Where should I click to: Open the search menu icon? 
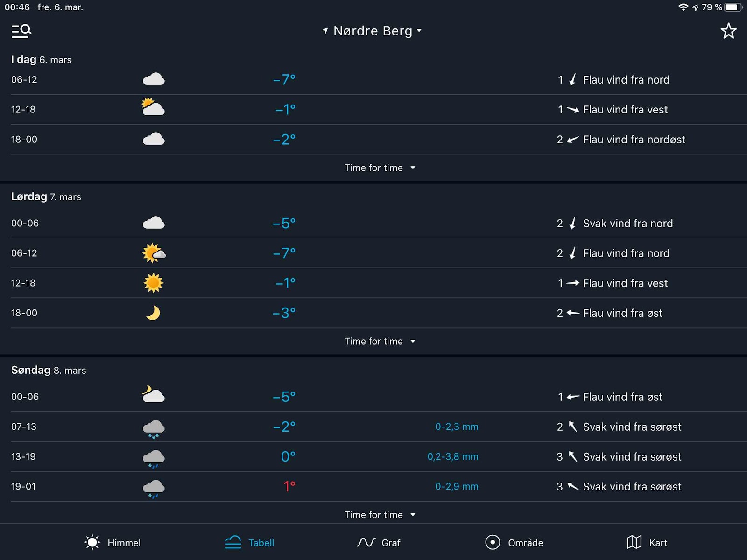[21, 31]
